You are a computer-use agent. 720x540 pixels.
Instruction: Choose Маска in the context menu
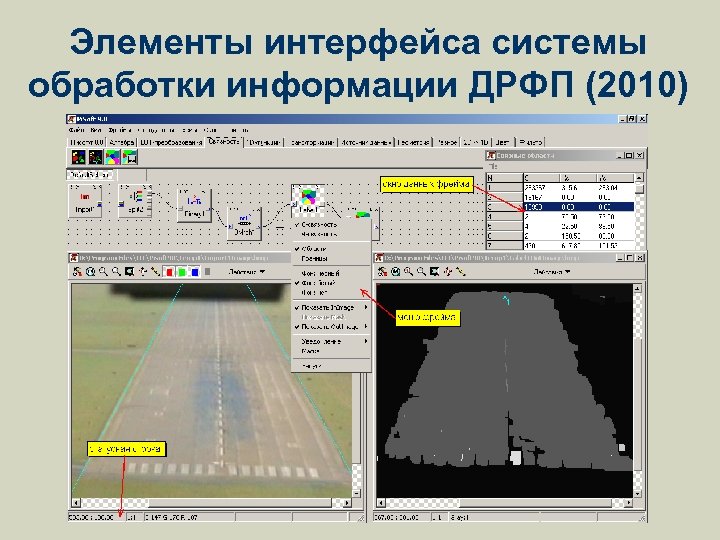(331, 351)
